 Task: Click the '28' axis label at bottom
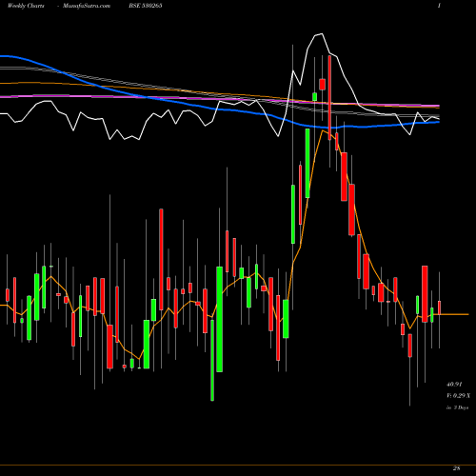pyautogui.click(x=456, y=468)
